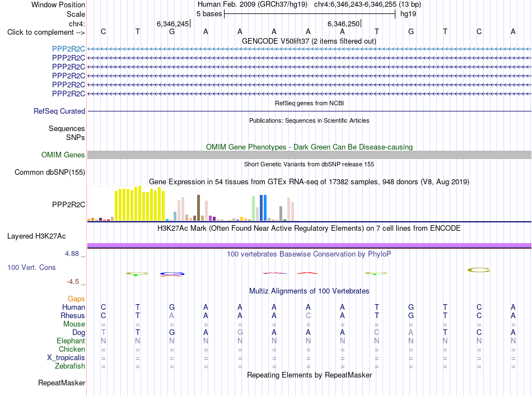Click the 5 bases scale bar
Viewport: 532px width, 396px height.
coord(310,14)
